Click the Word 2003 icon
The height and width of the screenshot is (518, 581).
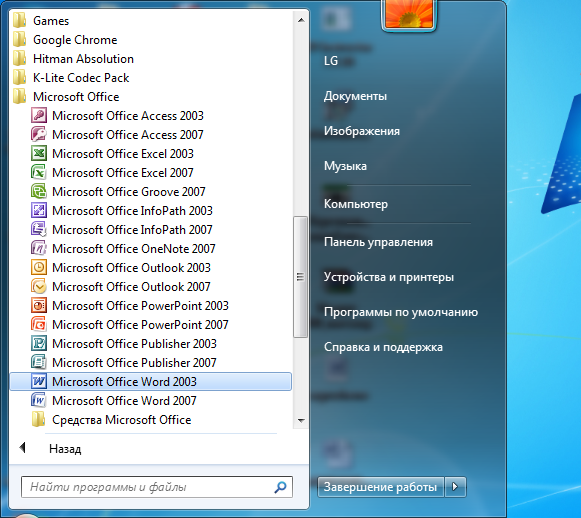tap(39, 382)
